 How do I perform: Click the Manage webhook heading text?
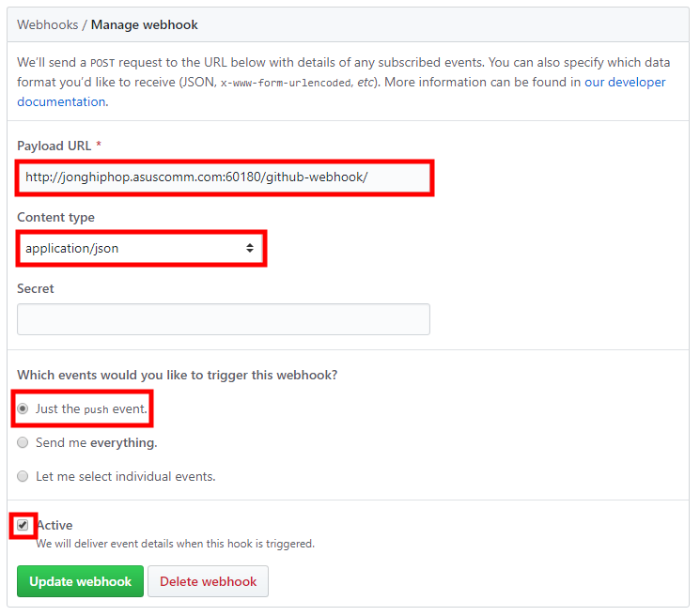pos(144,25)
